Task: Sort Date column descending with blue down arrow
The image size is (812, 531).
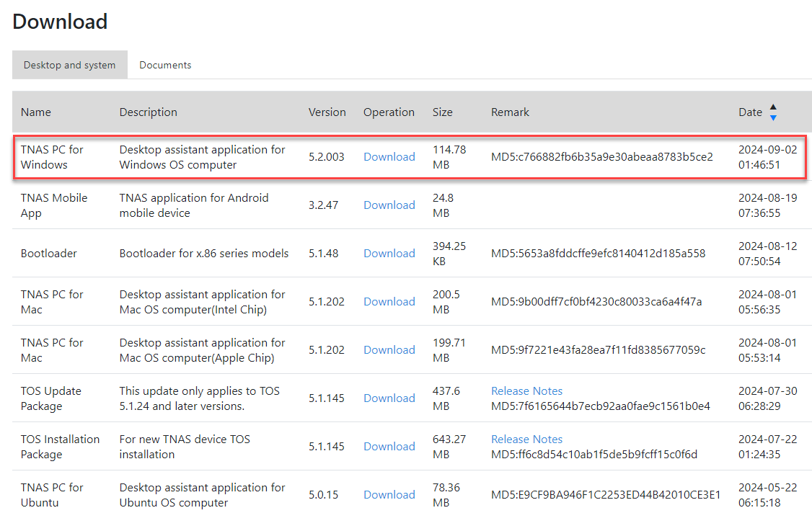Action: [773, 118]
